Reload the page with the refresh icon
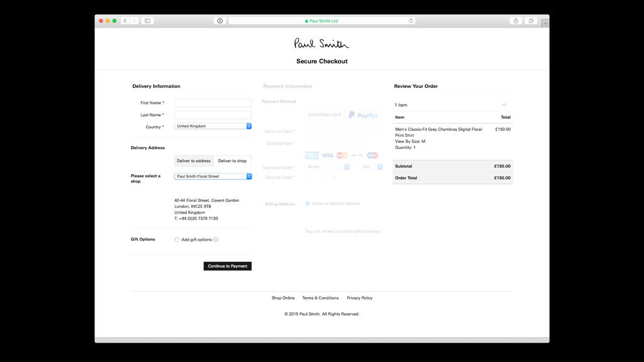Viewport: 644px width, 362px height. 411,21
